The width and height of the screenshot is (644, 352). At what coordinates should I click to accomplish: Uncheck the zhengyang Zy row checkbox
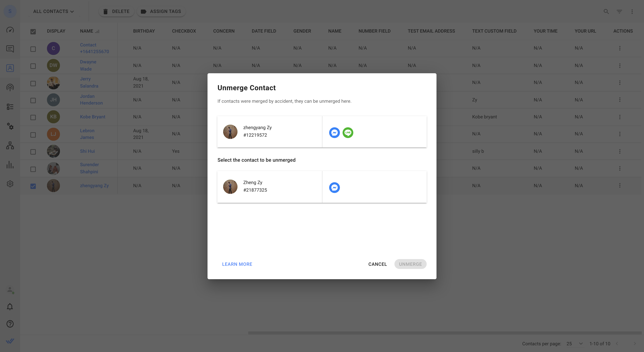pyautogui.click(x=33, y=186)
